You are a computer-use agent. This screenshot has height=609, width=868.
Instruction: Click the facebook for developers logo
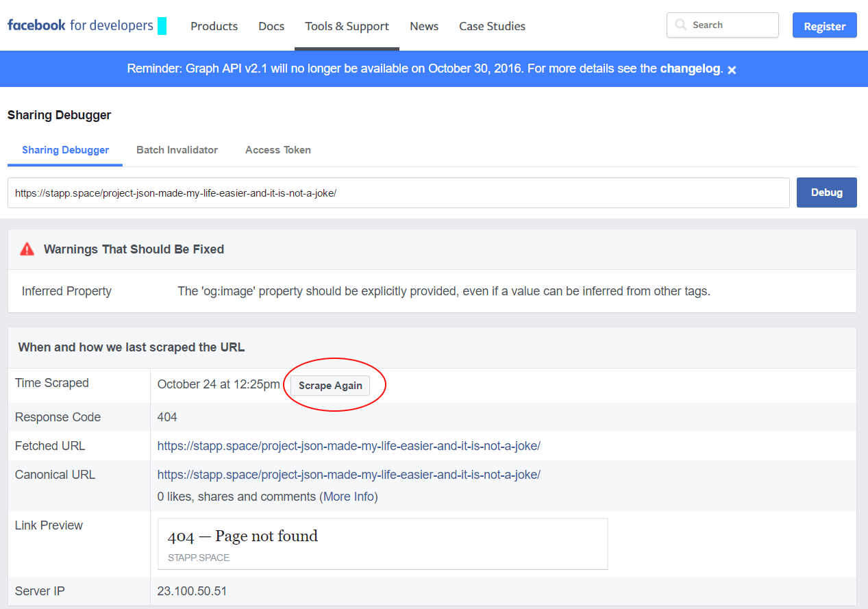click(80, 25)
